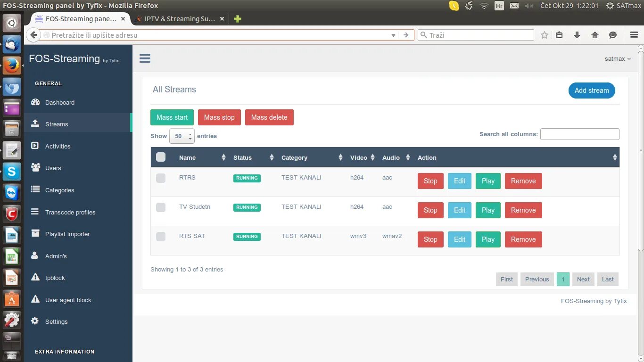
Task: Sort table by Audio column
Action: point(395,157)
